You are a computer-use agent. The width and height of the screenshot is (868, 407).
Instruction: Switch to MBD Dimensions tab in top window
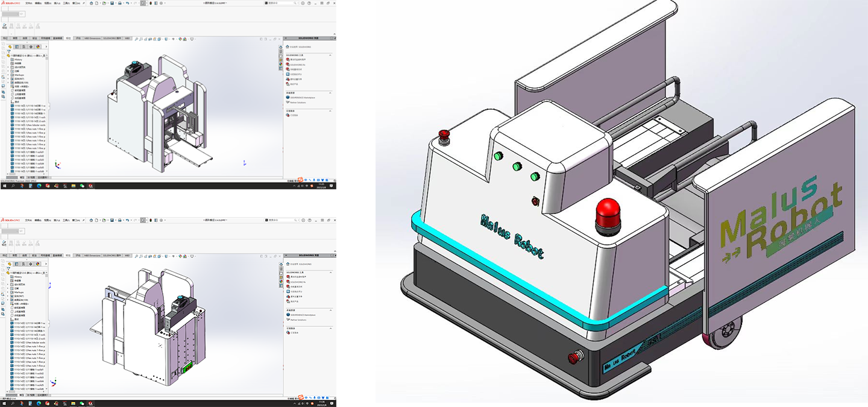point(92,39)
